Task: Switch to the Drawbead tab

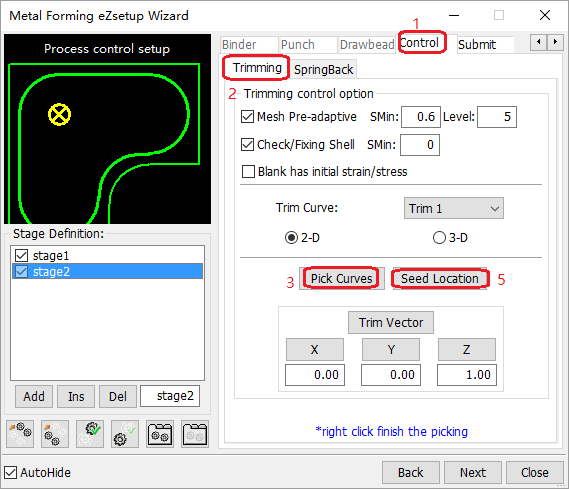Action: click(367, 45)
